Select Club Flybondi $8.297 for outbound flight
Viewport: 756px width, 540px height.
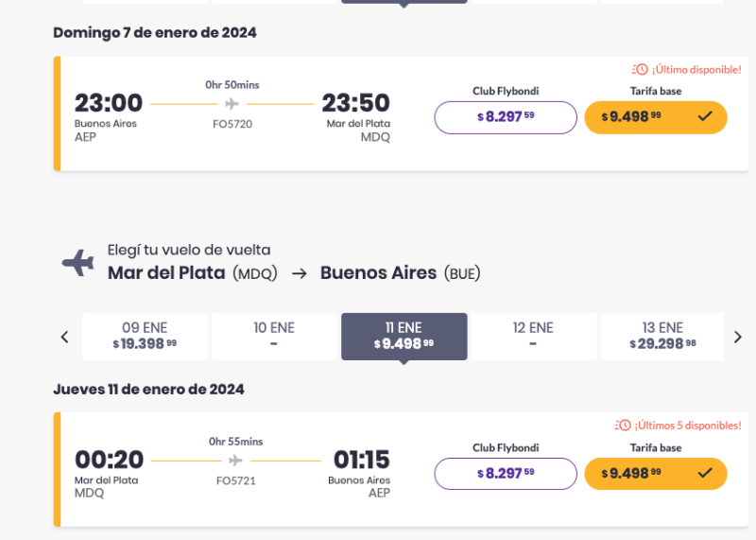click(x=506, y=117)
